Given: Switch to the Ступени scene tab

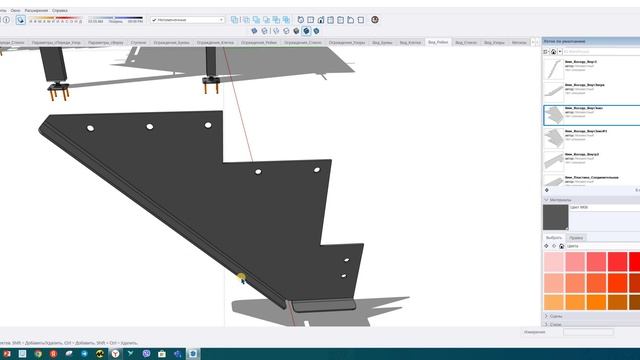Looking at the screenshot, I should [x=138, y=42].
